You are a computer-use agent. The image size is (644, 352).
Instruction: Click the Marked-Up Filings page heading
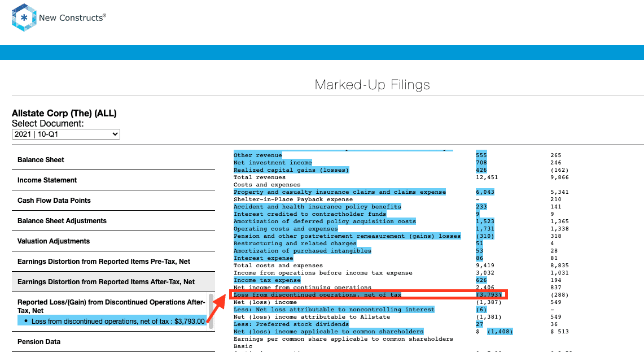tap(372, 85)
